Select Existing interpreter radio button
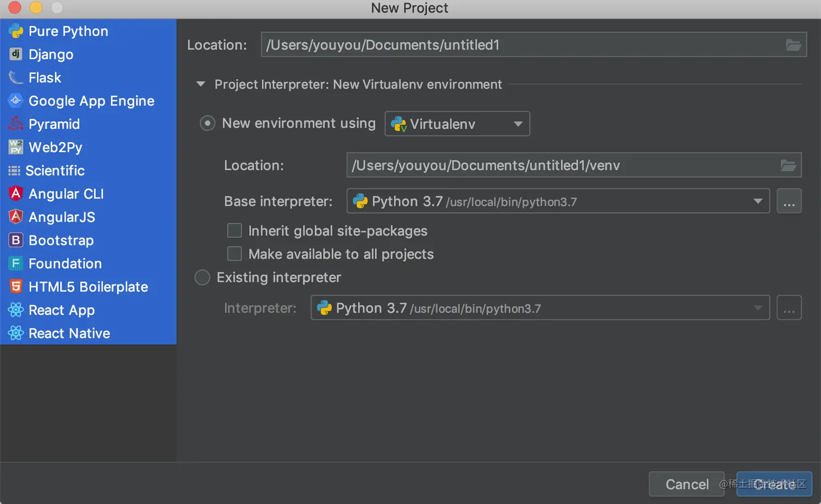This screenshot has width=821, height=504. coord(203,278)
